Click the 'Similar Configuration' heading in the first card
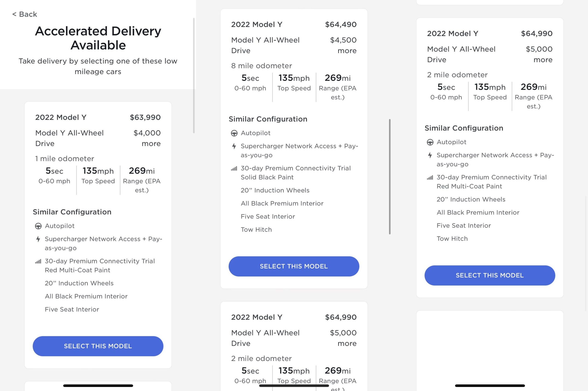Screen dimensions: 588x391 (72, 212)
